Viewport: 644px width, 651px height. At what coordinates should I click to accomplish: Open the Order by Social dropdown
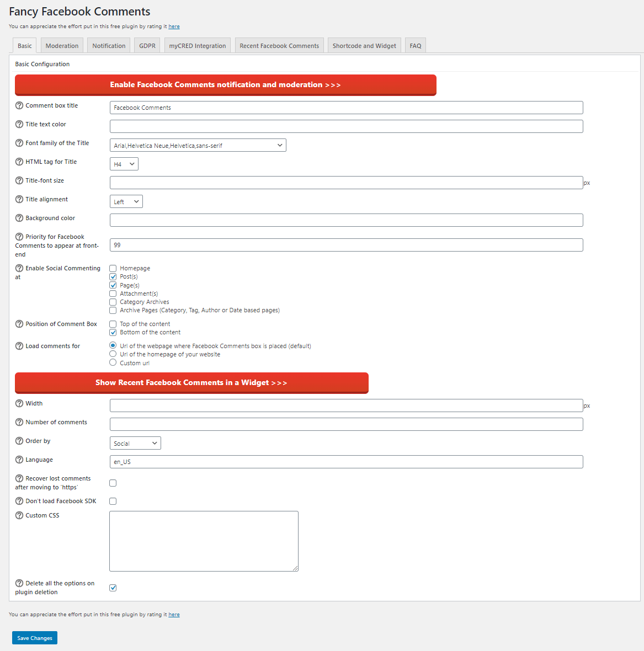pos(135,443)
